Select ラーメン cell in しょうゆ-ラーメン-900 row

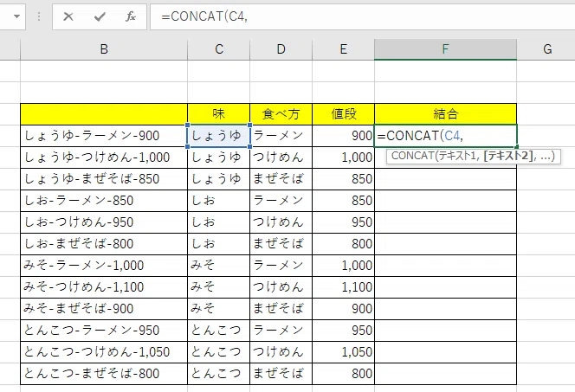click(x=281, y=136)
